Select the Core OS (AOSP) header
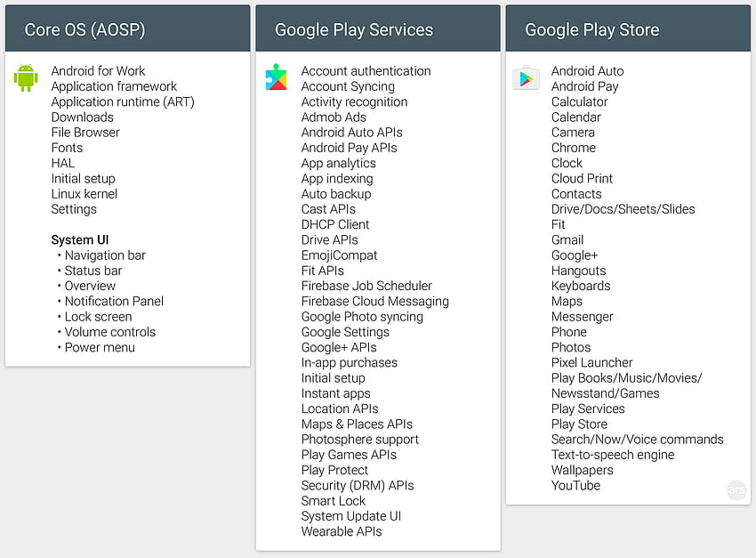756x558 pixels. pyautogui.click(x=128, y=28)
